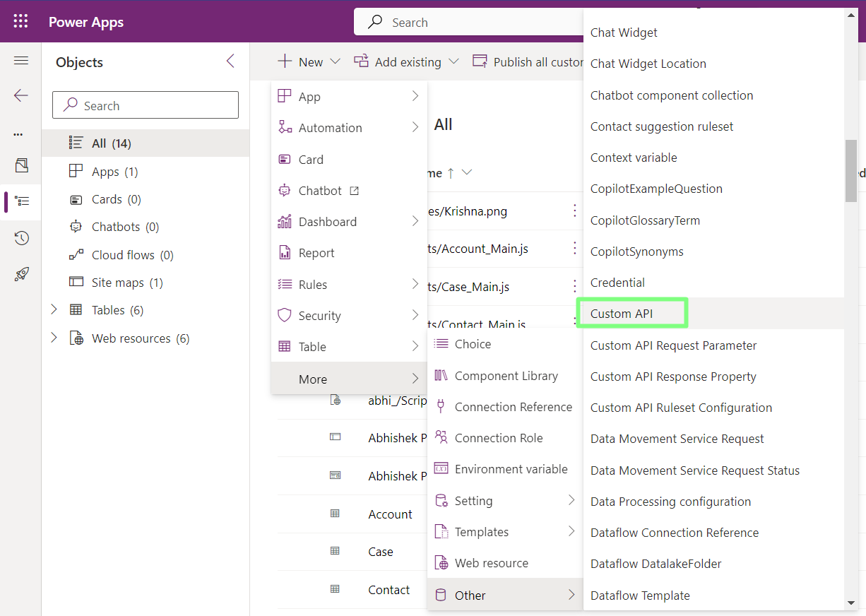
Task: Click the Account table row icon
Action: click(336, 514)
